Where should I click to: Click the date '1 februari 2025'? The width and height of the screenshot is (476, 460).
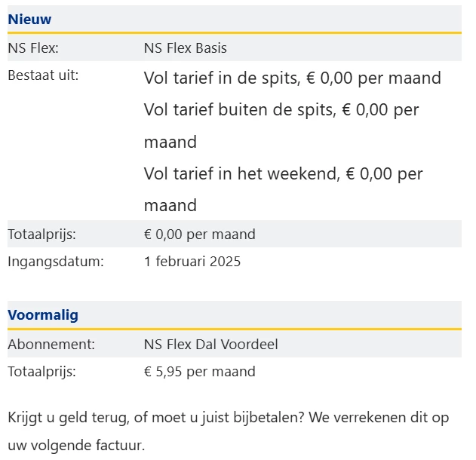(x=192, y=262)
